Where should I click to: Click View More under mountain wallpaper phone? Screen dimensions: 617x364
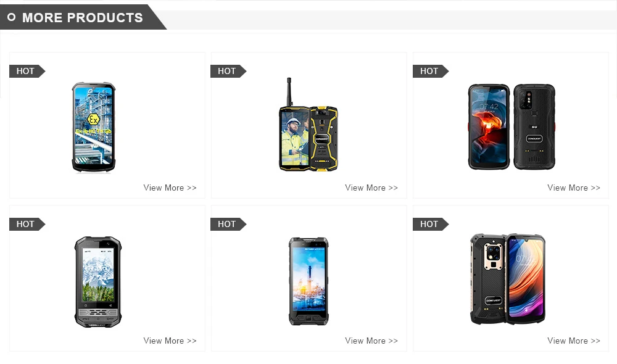pyautogui.click(x=170, y=341)
